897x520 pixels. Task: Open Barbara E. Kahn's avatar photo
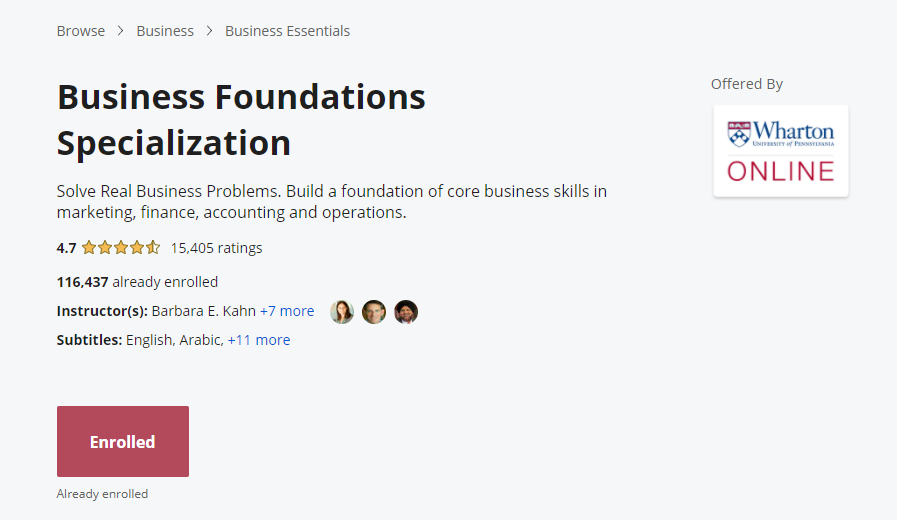click(342, 312)
